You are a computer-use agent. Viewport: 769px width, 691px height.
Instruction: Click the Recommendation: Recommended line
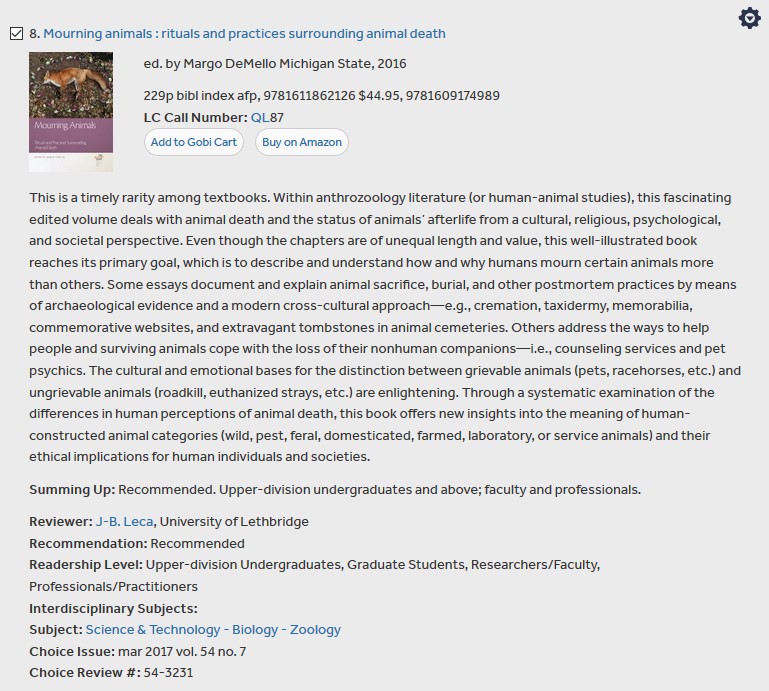[x=136, y=543]
